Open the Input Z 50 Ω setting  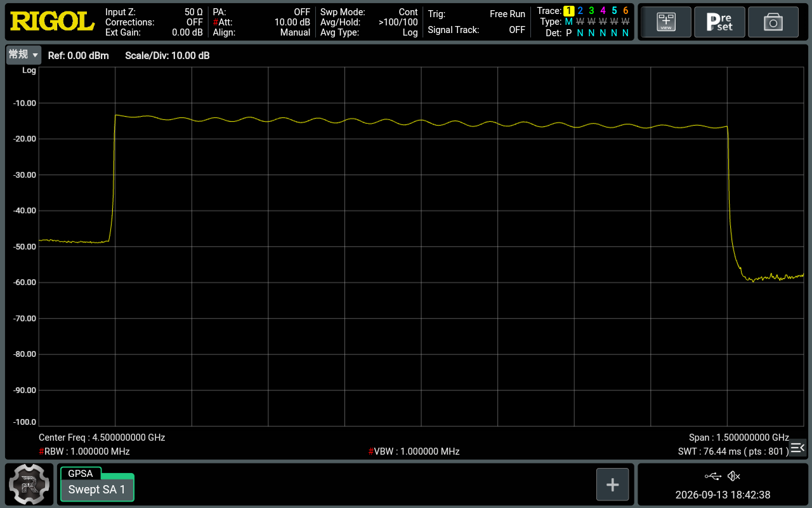coord(154,12)
